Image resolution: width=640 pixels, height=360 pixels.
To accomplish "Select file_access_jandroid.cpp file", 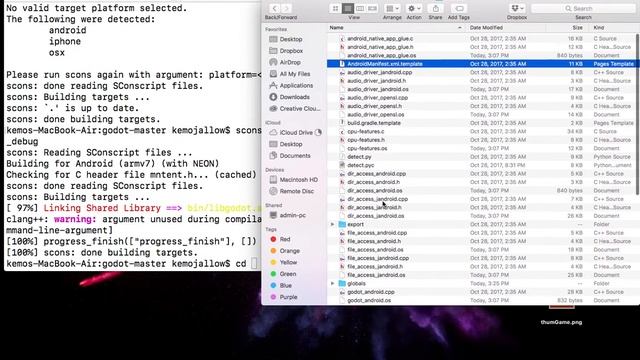I will [481, 258].
